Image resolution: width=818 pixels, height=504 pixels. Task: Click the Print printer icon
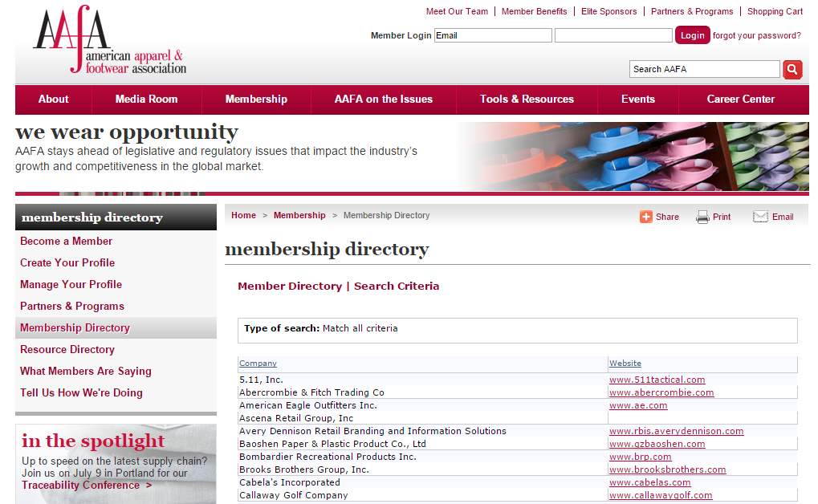[x=702, y=217]
